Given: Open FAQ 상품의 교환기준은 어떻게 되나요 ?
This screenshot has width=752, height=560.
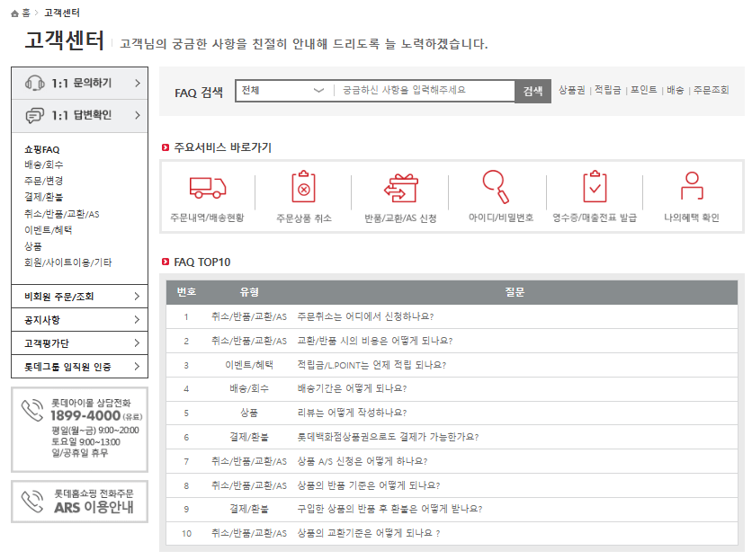Looking at the screenshot, I should coord(369,533).
